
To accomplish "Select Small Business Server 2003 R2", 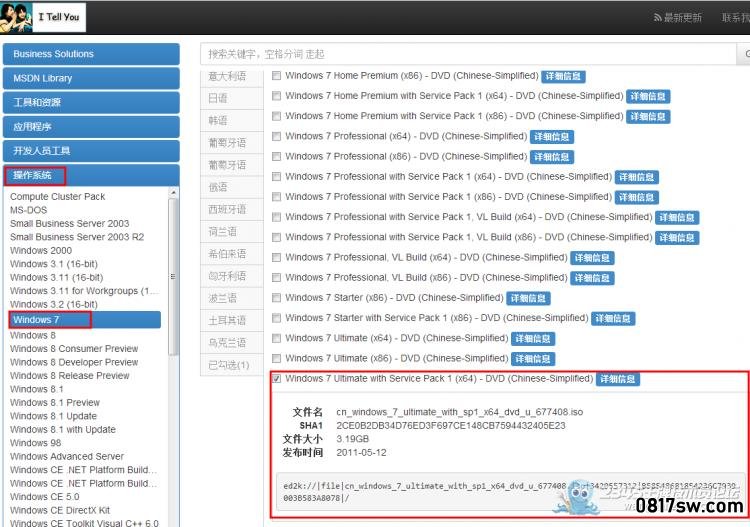I will click(77, 237).
